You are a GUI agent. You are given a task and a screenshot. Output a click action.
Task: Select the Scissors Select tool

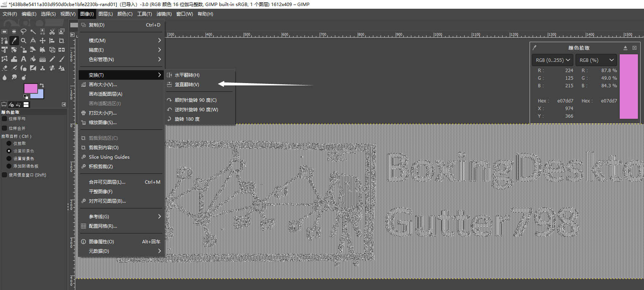[52, 32]
